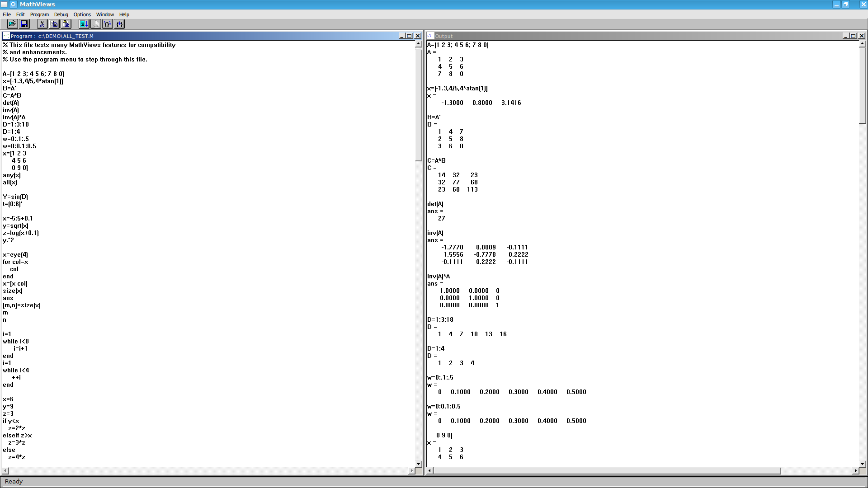Click Output window vertical scrollbar thumb
Screen dimensions: 868x488
tap(862, 86)
